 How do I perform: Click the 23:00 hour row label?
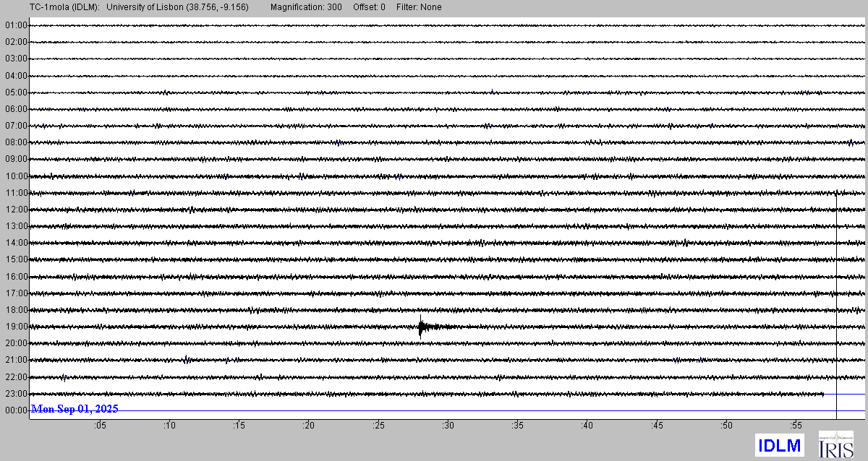tap(16, 394)
